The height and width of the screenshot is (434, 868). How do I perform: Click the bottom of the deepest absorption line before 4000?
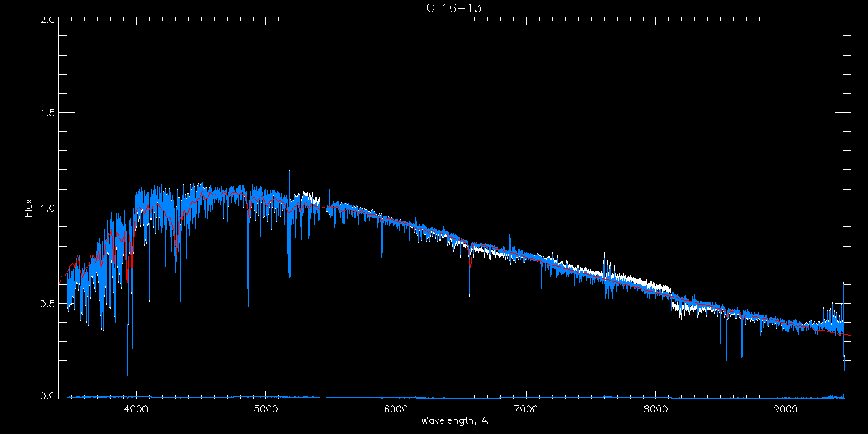(128, 375)
